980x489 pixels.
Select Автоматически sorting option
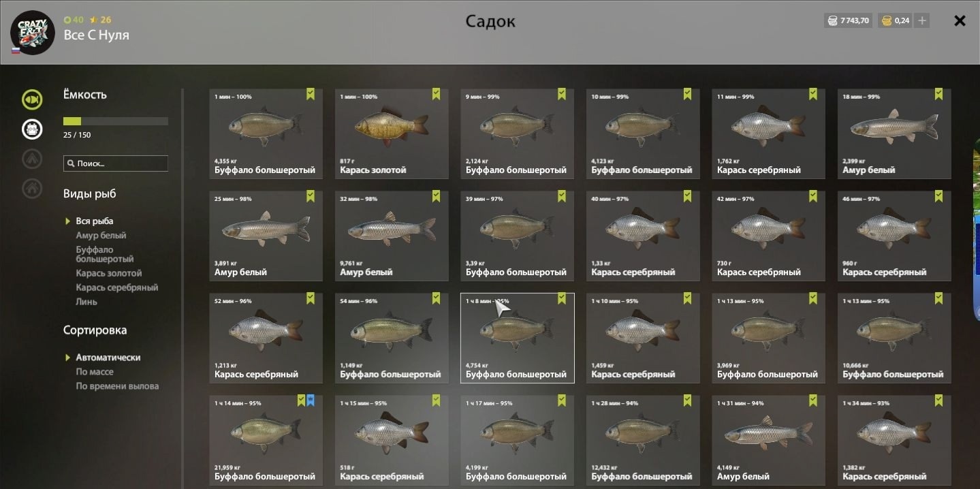pyautogui.click(x=108, y=358)
